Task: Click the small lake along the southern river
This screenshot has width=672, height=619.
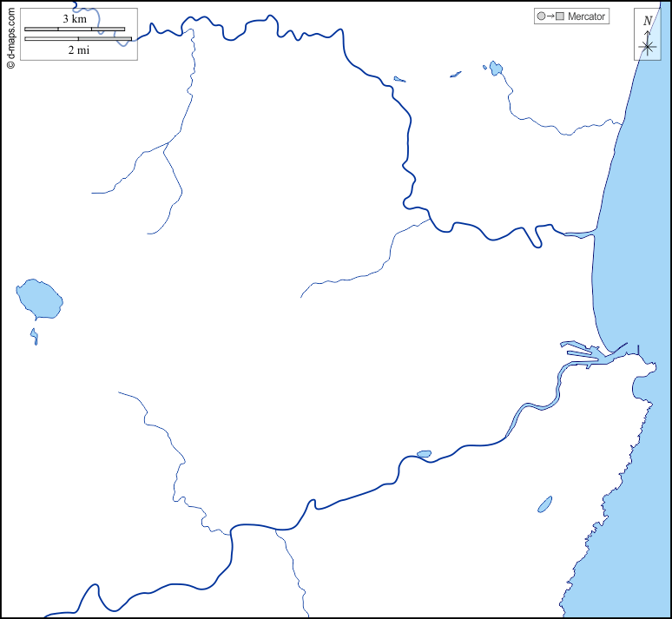Action: (x=424, y=454)
